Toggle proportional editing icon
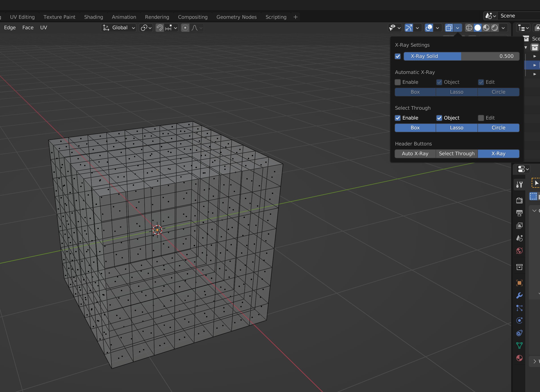540x392 pixels. 185,28
